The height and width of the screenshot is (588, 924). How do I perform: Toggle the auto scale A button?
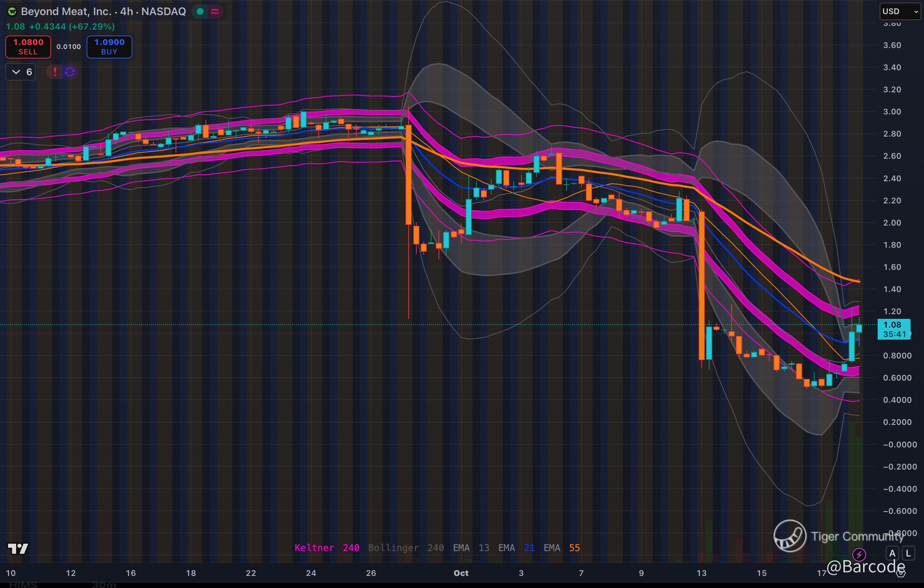tap(892, 553)
